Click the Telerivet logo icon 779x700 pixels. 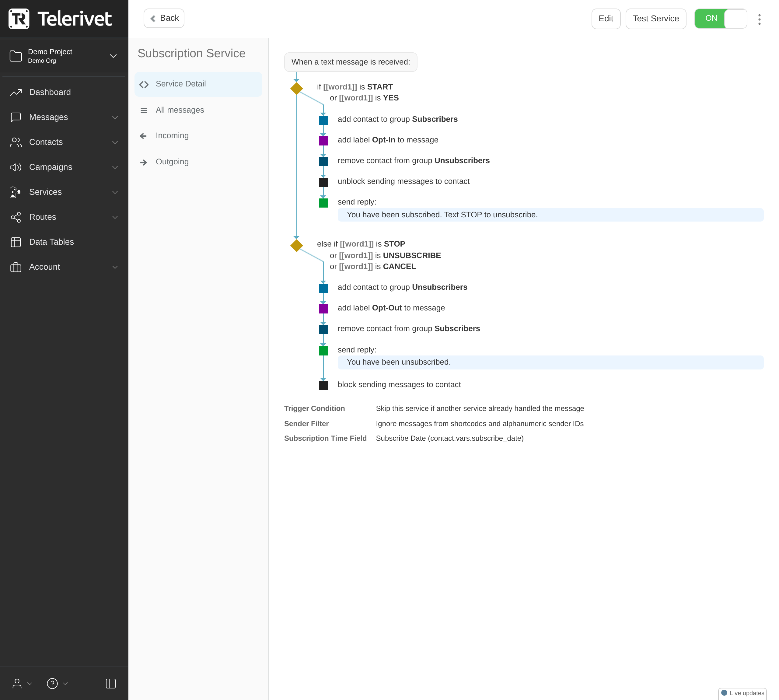coord(19,19)
